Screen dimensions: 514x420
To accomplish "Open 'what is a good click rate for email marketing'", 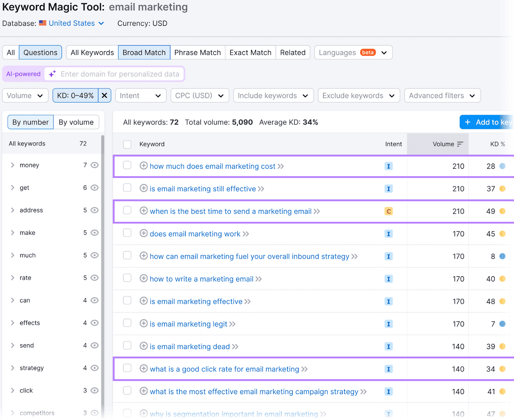I will [x=224, y=369].
